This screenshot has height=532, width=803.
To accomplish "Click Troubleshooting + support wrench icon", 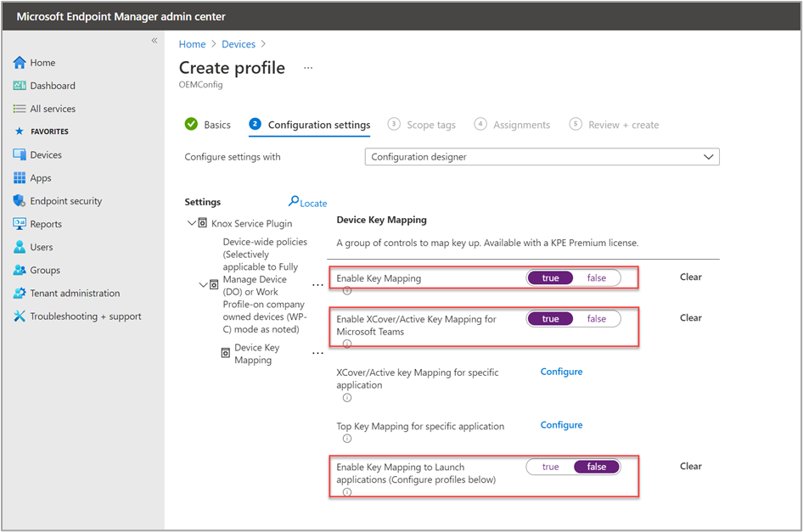I will pyautogui.click(x=20, y=316).
